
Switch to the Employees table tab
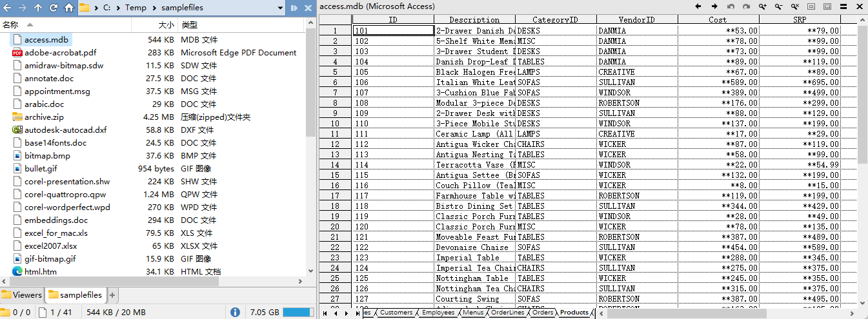pyautogui.click(x=438, y=313)
